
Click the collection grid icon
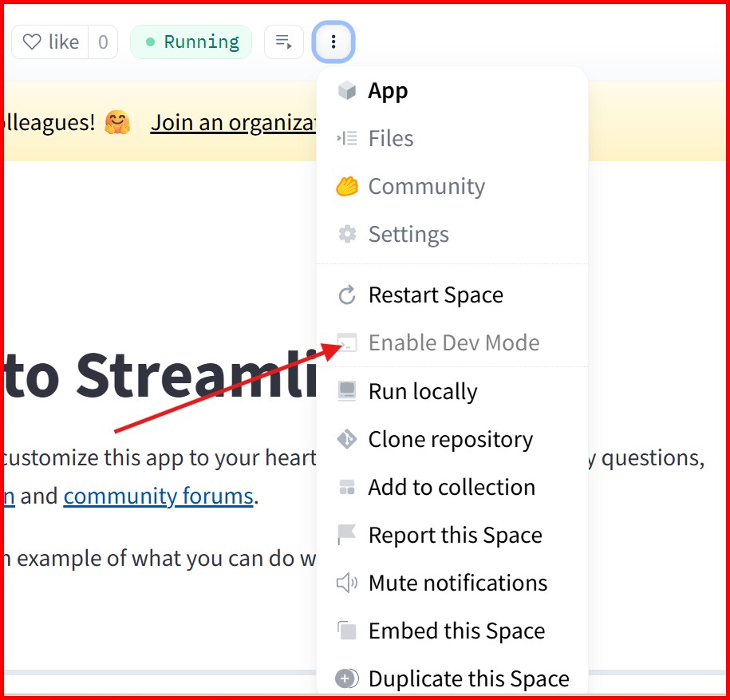(347, 487)
